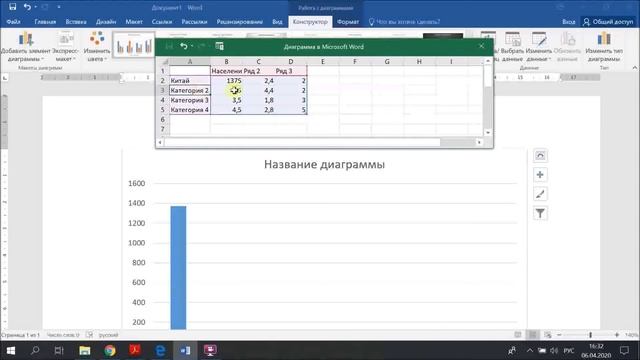Screen dimensions: 640x360
Task: Switch to the Формат chart tab
Action: tap(348, 22)
